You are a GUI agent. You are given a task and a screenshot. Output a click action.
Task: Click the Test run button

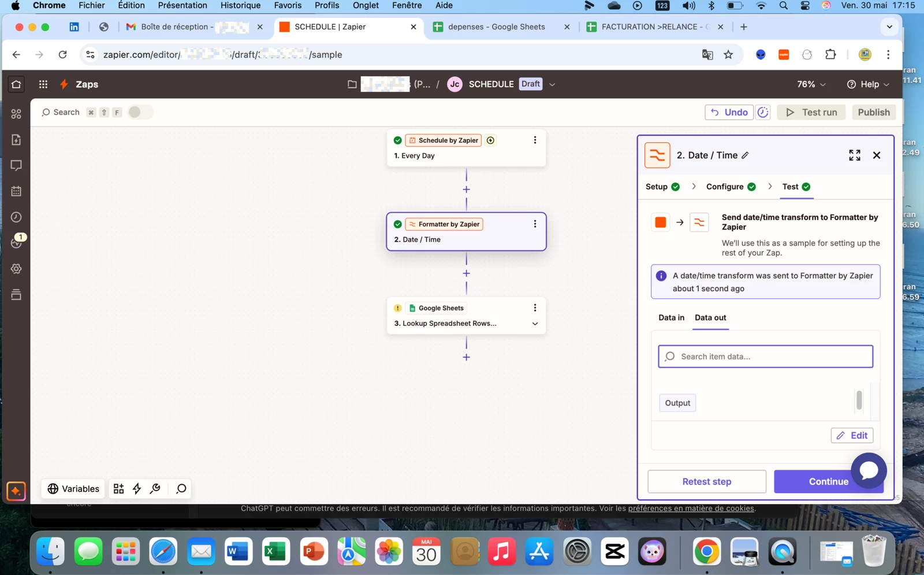click(811, 112)
